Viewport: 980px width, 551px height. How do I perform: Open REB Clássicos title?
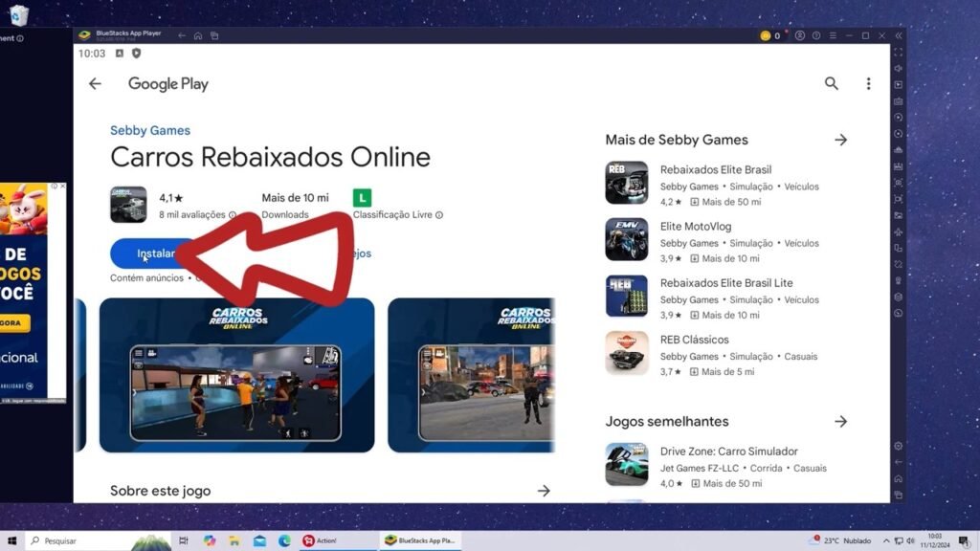[x=695, y=340]
